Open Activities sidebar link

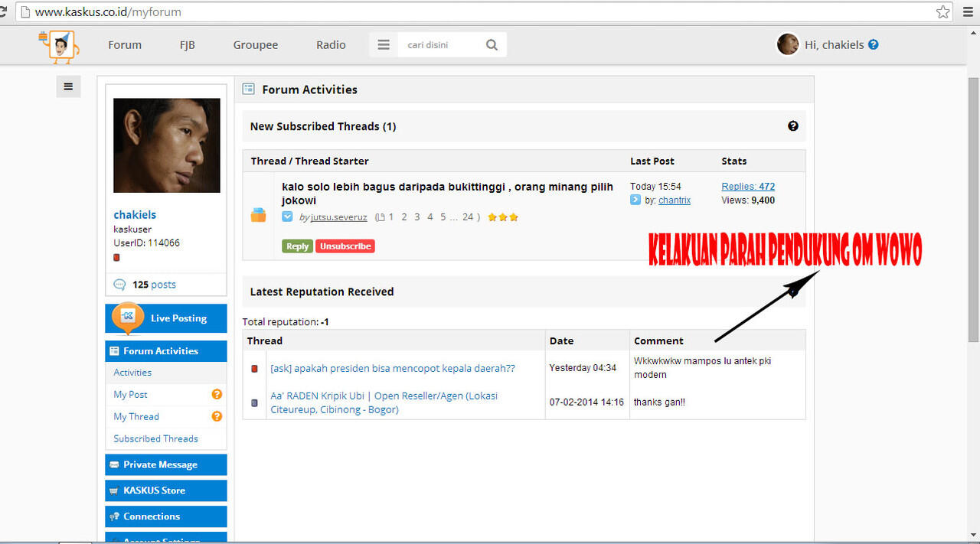click(x=132, y=373)
